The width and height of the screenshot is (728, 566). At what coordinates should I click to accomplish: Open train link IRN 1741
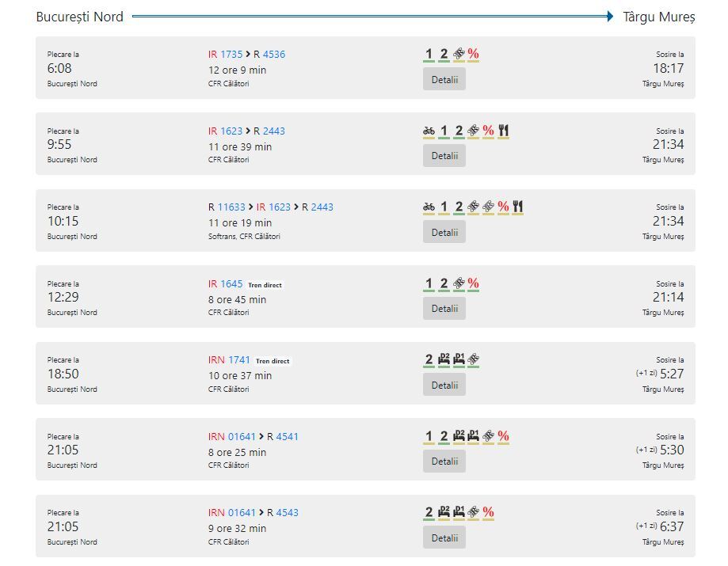point(229,360)
